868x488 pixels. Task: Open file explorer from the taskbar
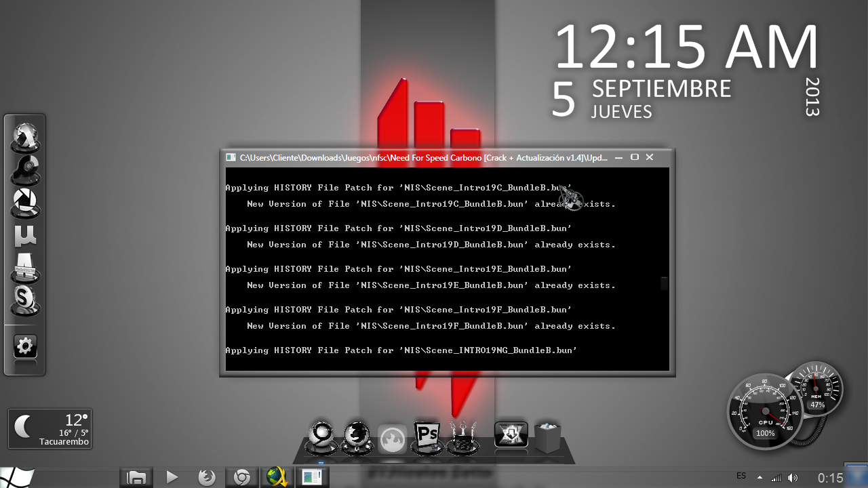[137, 477]
